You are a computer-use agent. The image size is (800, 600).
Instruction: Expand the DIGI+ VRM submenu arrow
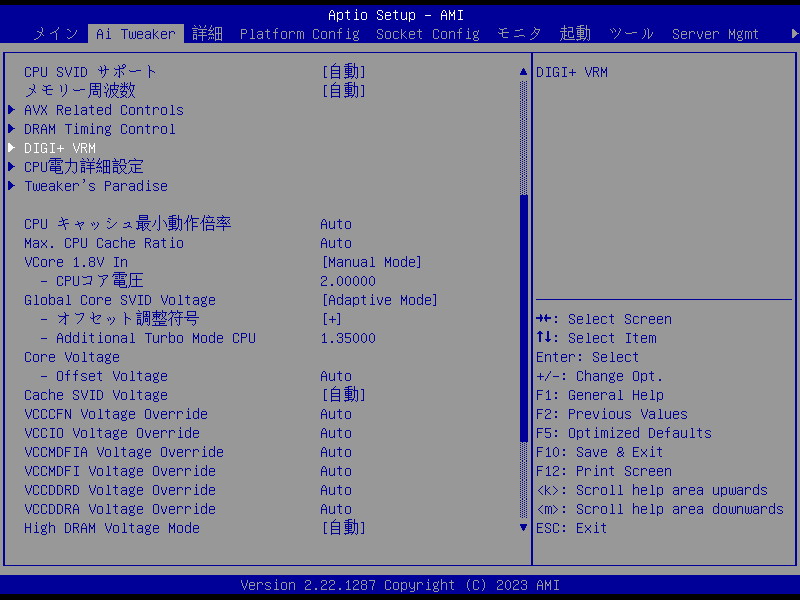click(x=12, y=148)
